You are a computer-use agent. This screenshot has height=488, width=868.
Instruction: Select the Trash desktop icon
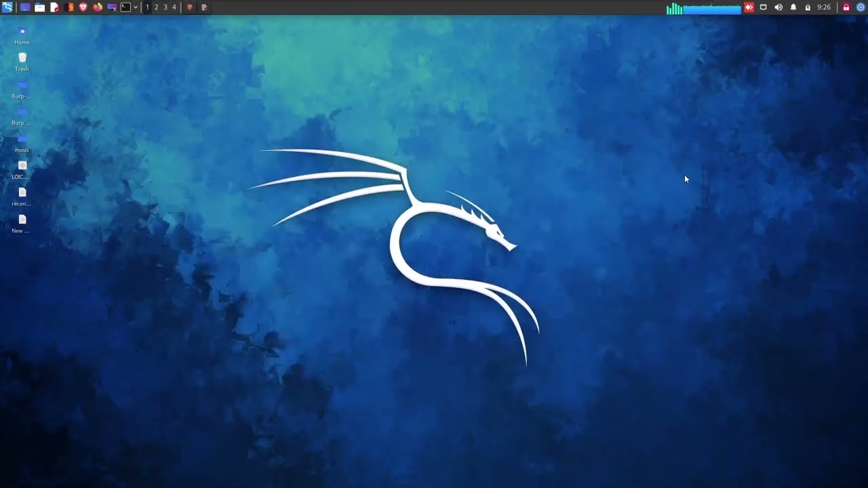tap(22, 62)
